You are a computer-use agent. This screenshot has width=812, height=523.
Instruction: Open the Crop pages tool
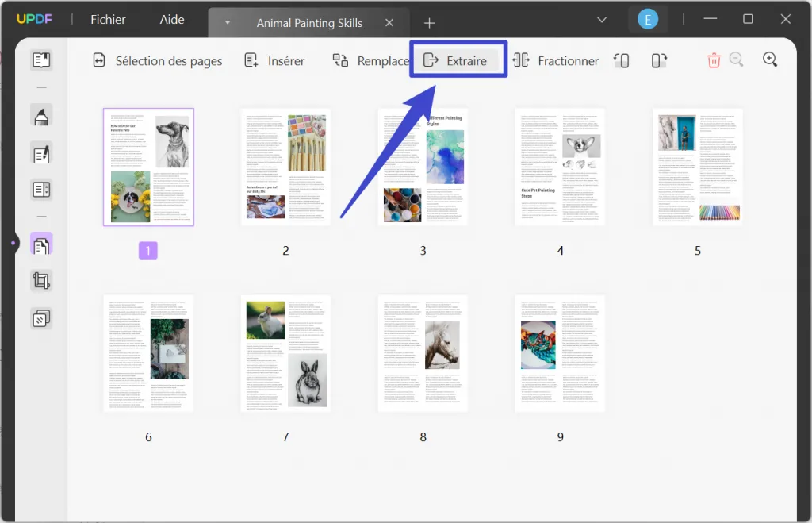pyautogui.click(x=41, y=280)
